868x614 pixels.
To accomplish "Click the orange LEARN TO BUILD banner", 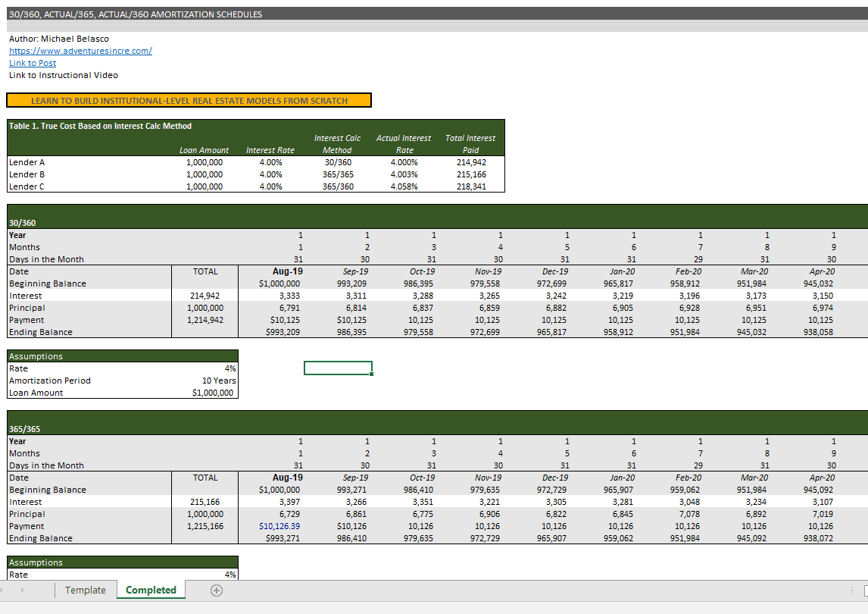I will click(189, 99).
